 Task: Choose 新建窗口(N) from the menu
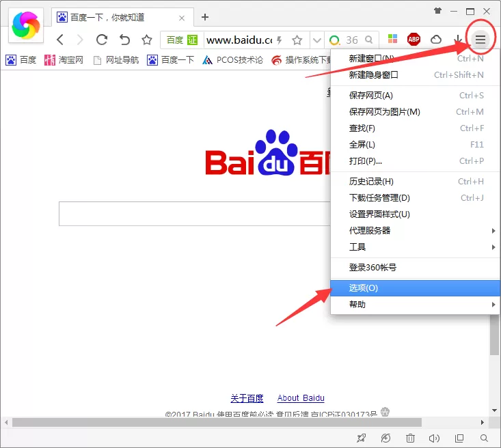(416, 59)
